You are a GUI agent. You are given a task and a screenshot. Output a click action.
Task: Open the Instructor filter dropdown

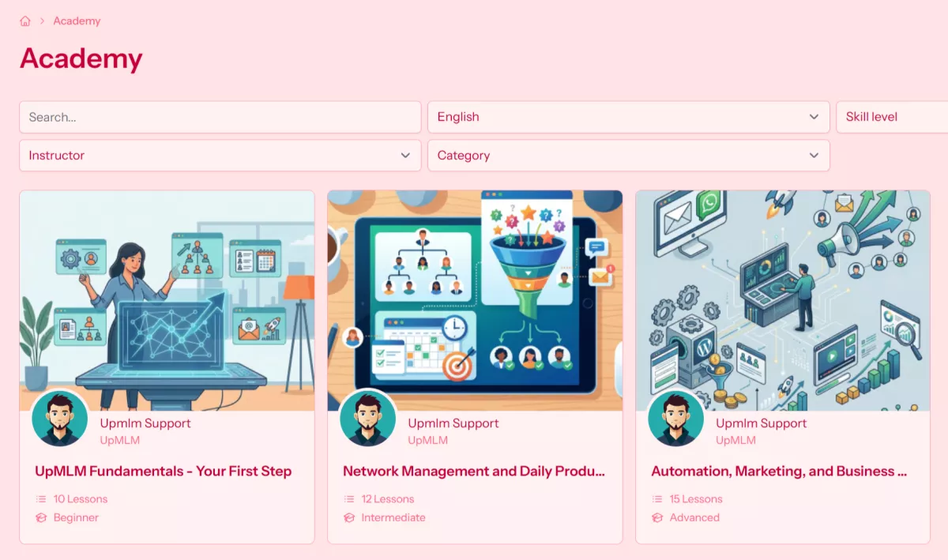pyautogui.click(x=220, y=156)
